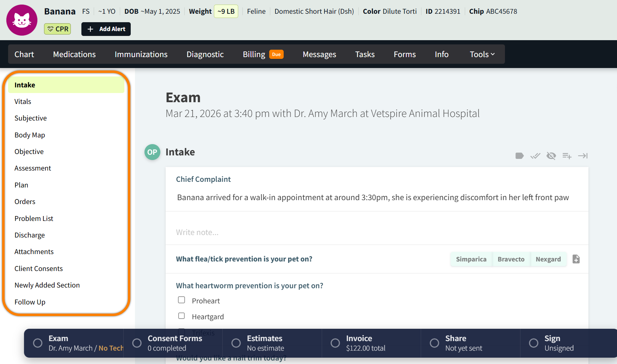Open the Estimates workflow step

point(272,343)
